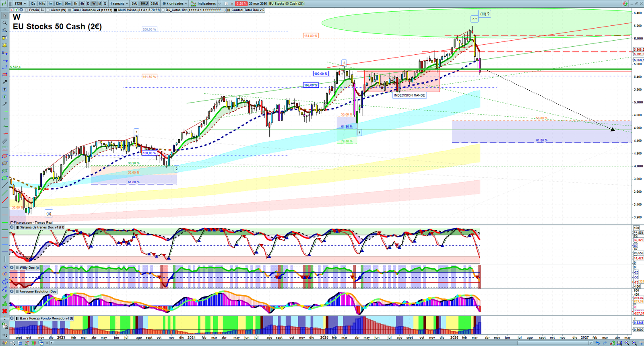Click the Control Total Doc v.6 bars icon
The height and width of the screenshot is (346, 644).
[228, 10]
